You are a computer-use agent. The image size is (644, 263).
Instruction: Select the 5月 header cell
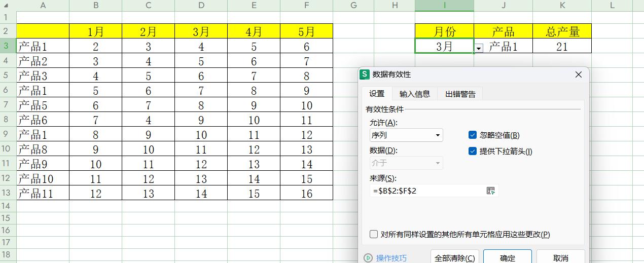[x=307, y=31]
